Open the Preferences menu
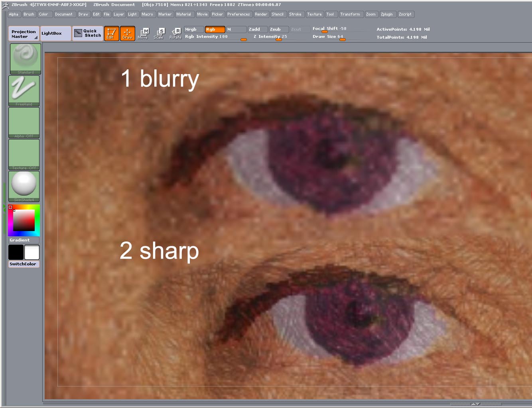Viewport: 532px width, 408px height. tap(239, 14)
